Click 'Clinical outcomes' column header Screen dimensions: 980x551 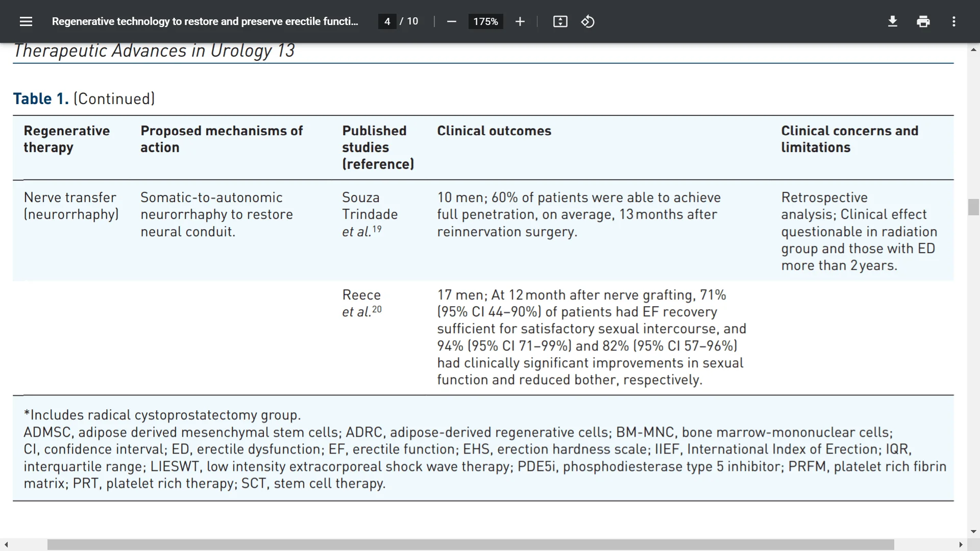pyautogui.click(x=494, y=131)
